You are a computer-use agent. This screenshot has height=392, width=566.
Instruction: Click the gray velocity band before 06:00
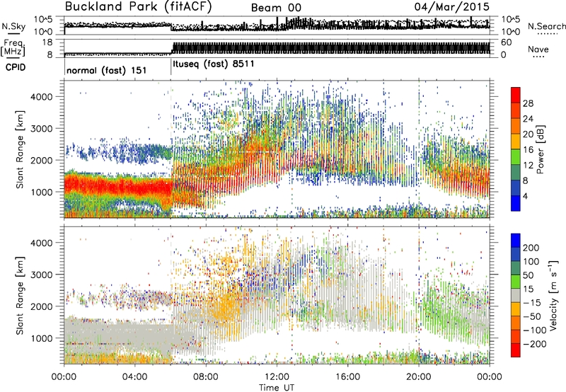(x=117, y=334)
